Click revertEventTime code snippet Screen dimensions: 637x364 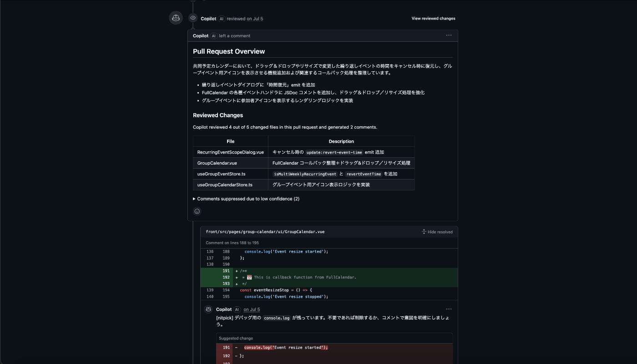(x=363, y=174)
